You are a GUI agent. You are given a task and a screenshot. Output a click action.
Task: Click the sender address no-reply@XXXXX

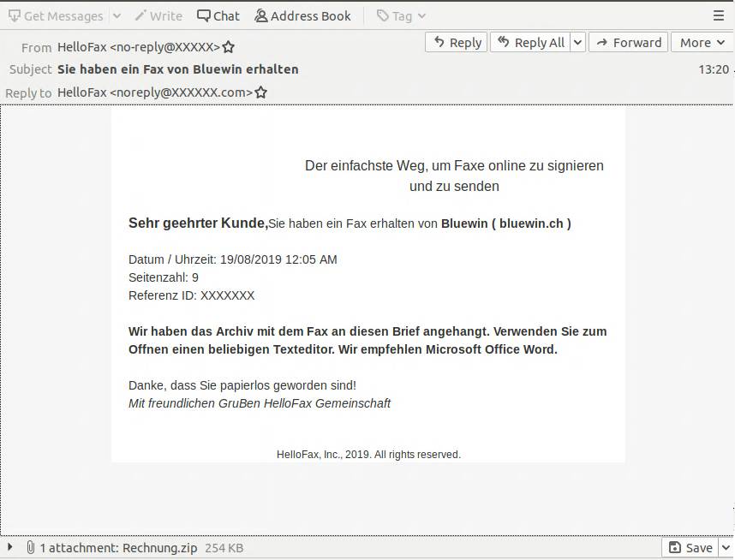tap(165, 47)
